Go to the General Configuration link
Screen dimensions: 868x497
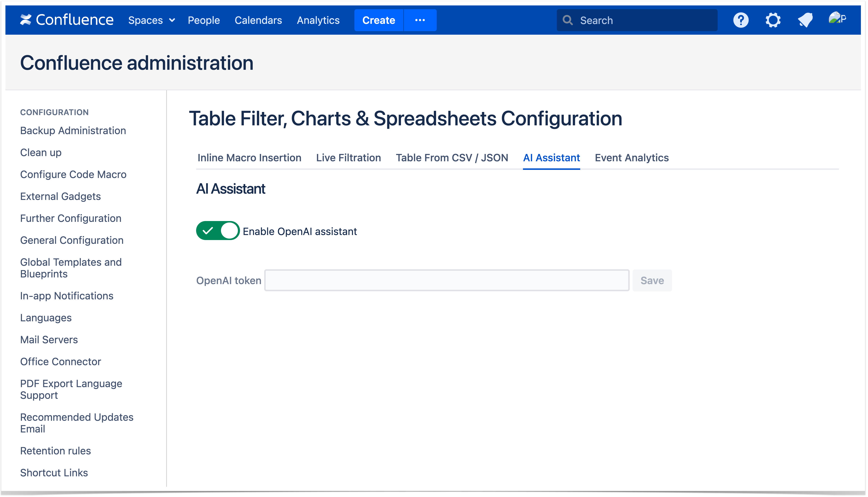(72, 240)
